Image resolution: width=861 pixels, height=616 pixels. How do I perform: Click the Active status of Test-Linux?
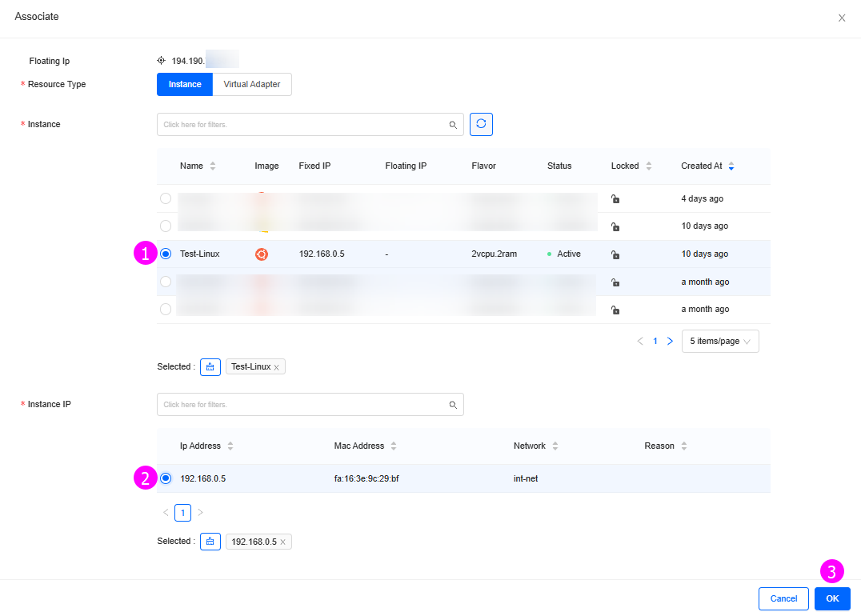click(564, 254)
